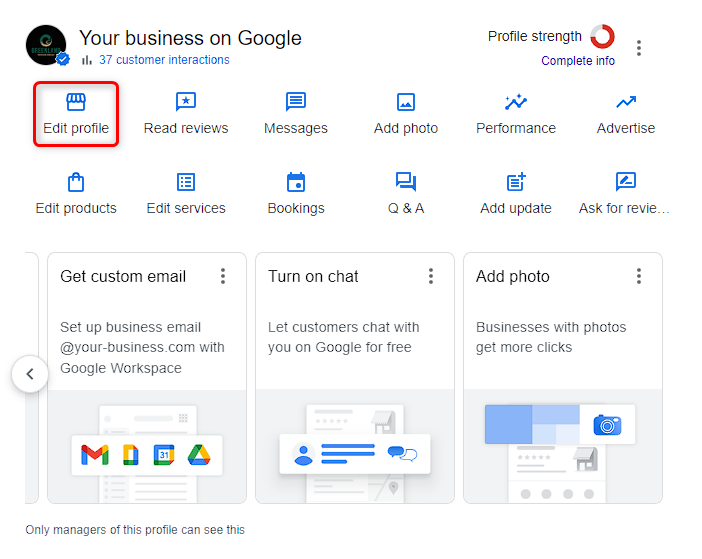Open Bookings calendar icon

(295, 182)
